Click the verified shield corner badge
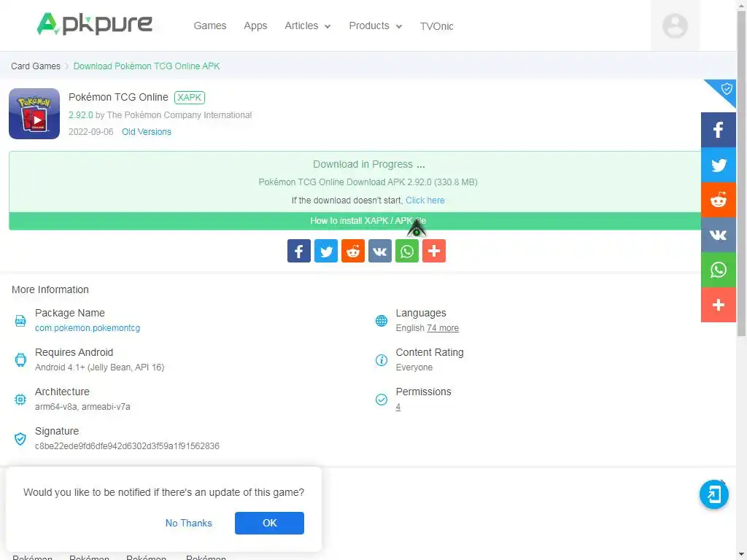747x560 pixels. click(725, 89)
